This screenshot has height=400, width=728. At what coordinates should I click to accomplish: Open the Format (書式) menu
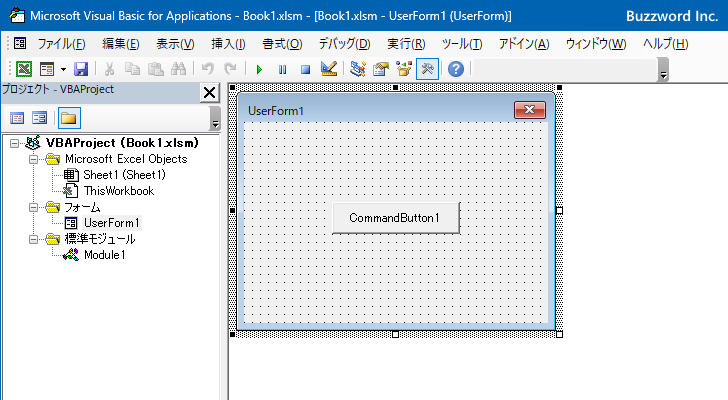pyautogui.click(x=282, y=44)
